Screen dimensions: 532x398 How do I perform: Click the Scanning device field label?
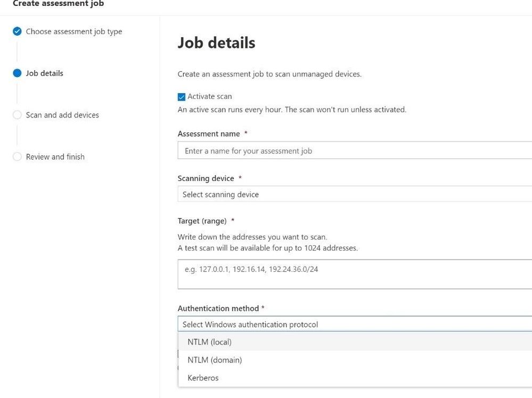pyautogui.click(x=206, y=178)
